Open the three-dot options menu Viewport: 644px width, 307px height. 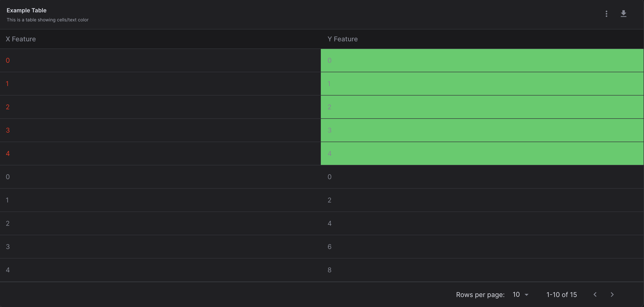pyautogui.click(x=606, y=14)
